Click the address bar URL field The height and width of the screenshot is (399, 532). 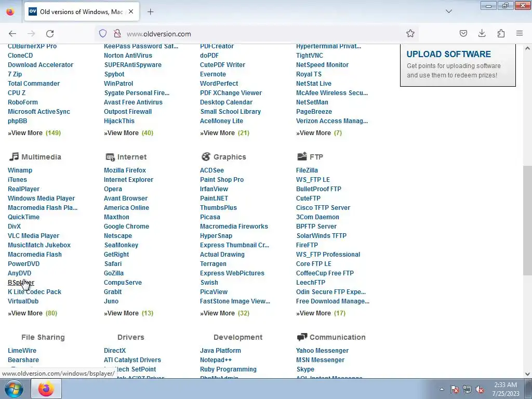pos(258,34)
